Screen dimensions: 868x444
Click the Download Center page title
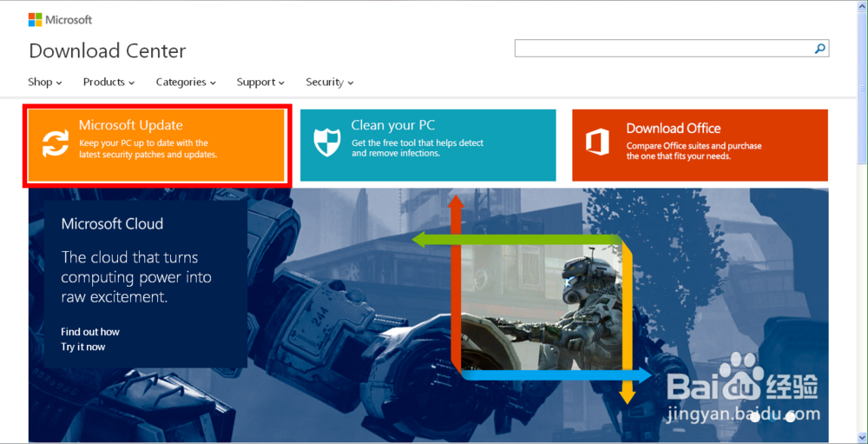pos(108,51)
